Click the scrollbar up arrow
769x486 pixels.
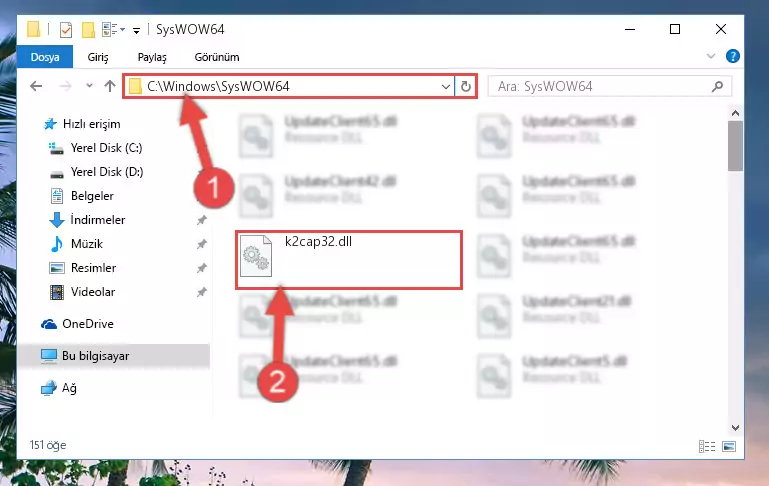(x=735, y=113)
